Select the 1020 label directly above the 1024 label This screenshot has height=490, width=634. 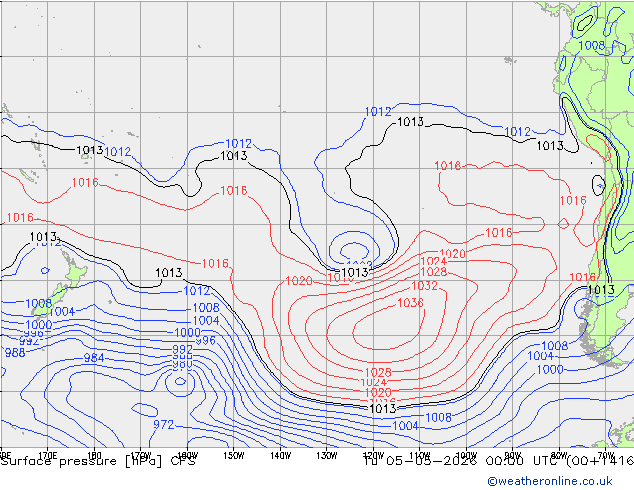point(452,254)
